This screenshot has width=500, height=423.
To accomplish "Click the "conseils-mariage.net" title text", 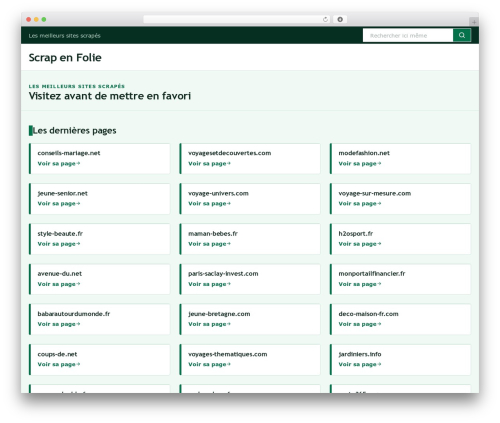I will (x=69, y=153).
